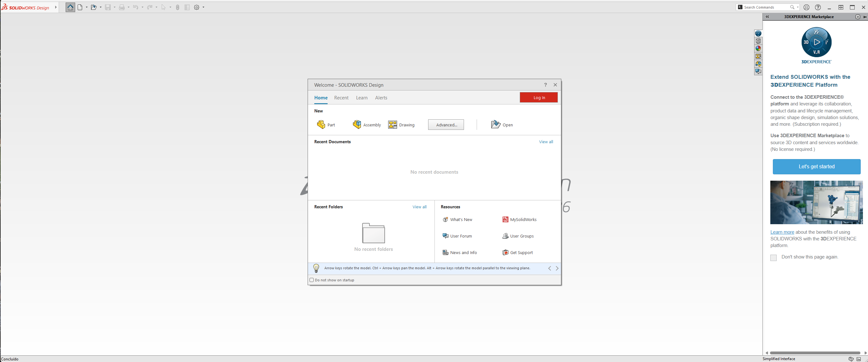Image resolution: width=868 pixels, height=362 pixels.
Task: Expand the New document dropdown arrow
Action: [87, 7]
